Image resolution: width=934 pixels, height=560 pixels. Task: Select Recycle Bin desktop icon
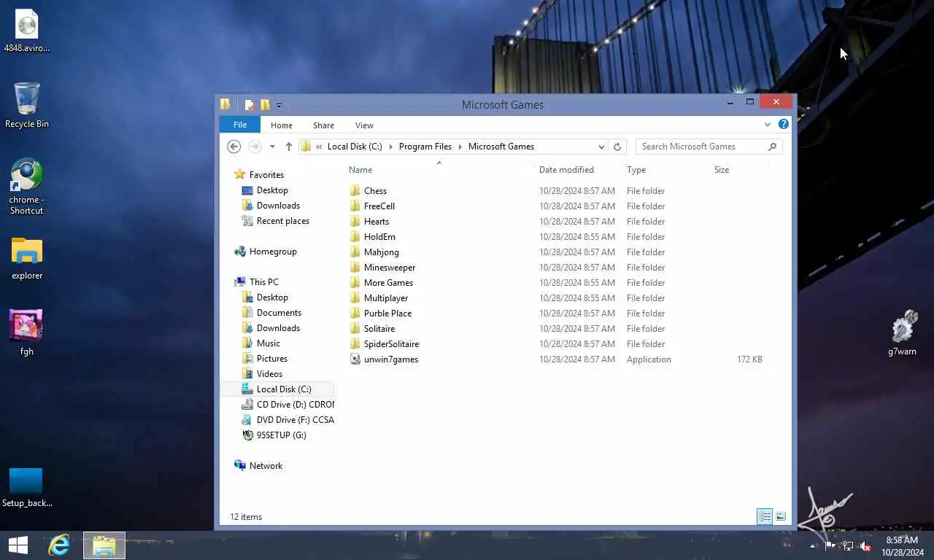[x=27, y=106]
